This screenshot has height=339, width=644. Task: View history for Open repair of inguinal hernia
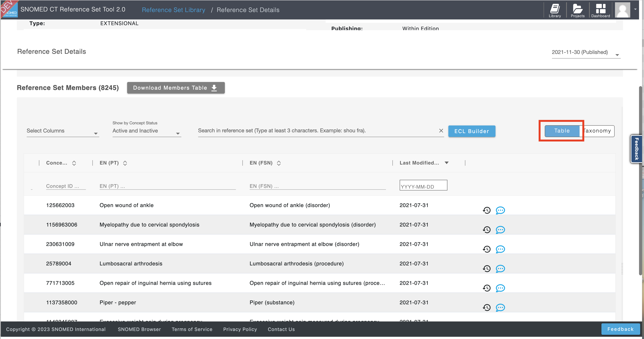click(x=487, y=288)
